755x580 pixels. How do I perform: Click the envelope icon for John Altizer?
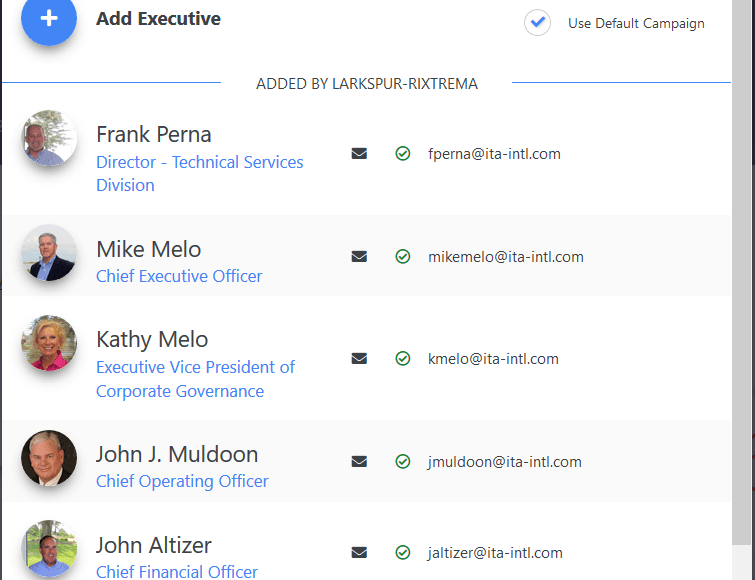click(x=359, y=553)
